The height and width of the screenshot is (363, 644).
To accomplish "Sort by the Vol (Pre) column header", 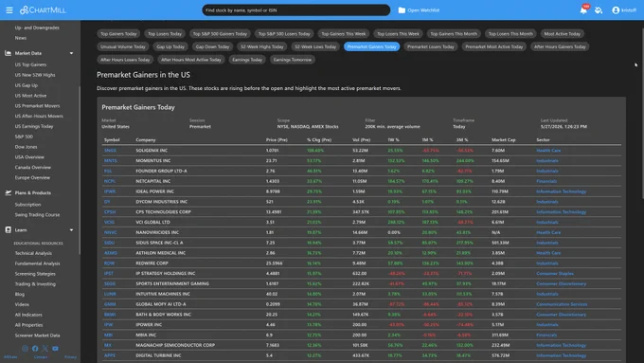I will [362, 139].
